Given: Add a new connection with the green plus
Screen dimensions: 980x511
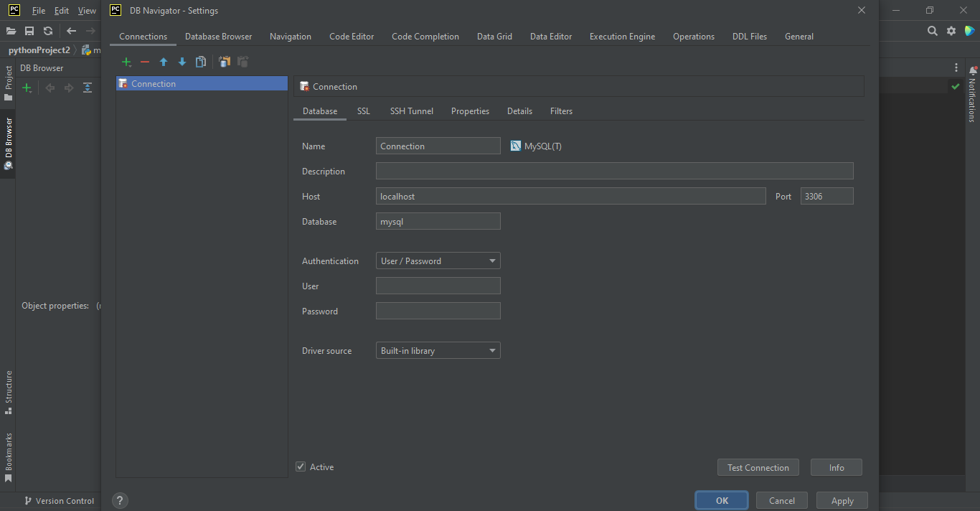Looking at the screenshot, I should tap(126, 62).
